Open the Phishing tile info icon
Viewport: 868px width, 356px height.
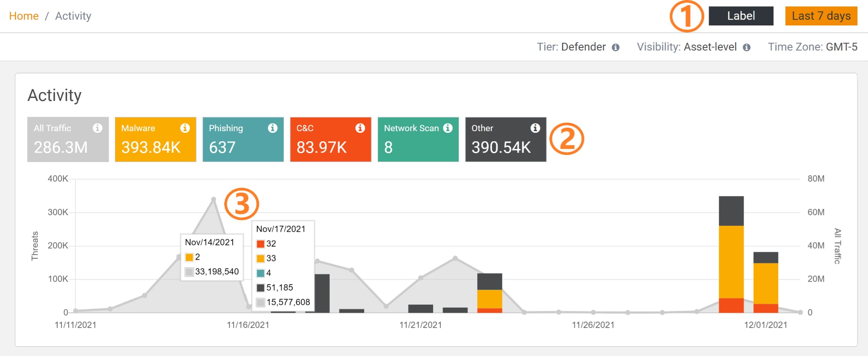coord(273,128)
